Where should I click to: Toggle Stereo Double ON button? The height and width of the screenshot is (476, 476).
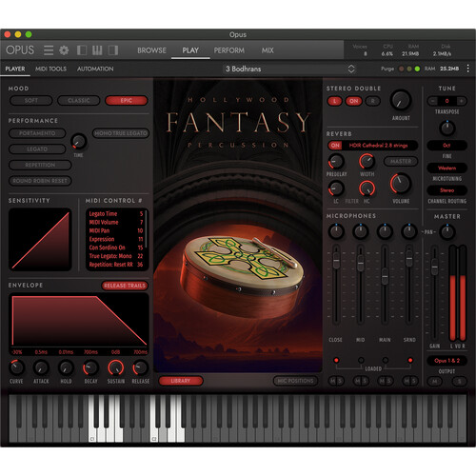click(x=354, y=101)
